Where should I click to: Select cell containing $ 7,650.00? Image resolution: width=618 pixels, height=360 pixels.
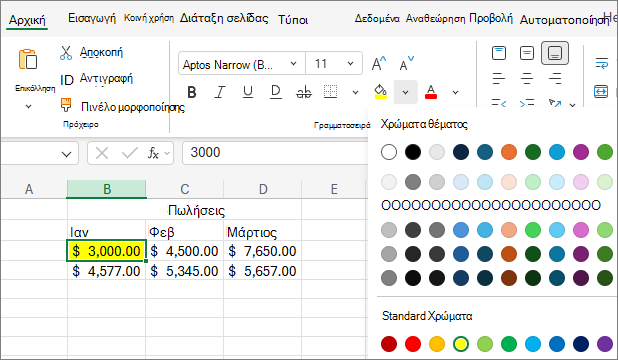tap(262, 251)
